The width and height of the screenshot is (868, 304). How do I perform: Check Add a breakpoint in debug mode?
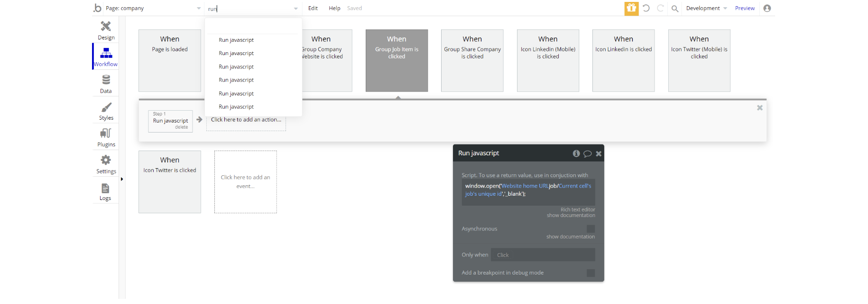(591, 273)
